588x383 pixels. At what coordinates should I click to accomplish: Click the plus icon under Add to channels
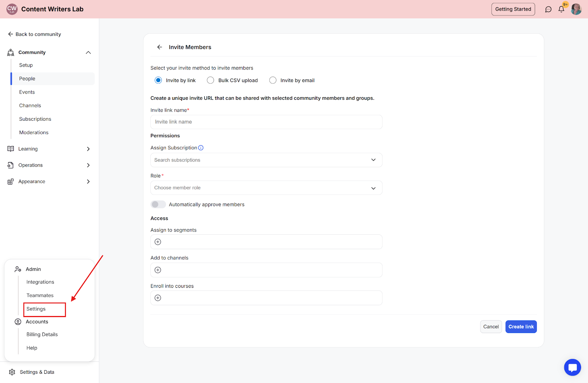(158, 270)
